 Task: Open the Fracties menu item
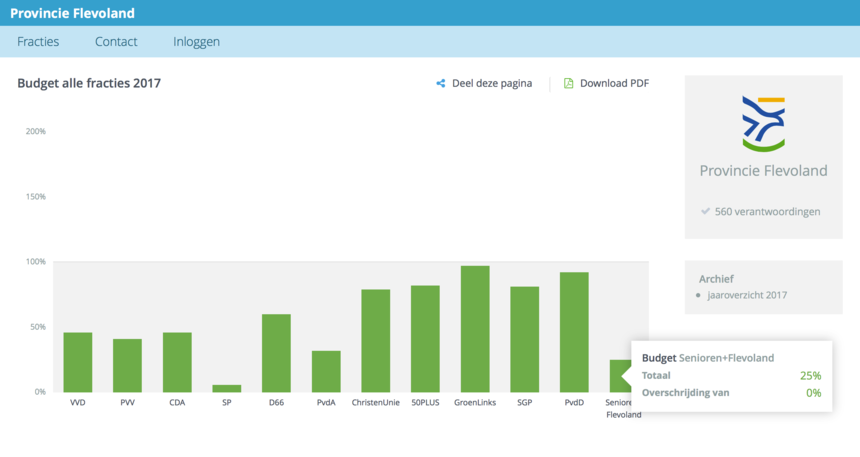point(38,42)
